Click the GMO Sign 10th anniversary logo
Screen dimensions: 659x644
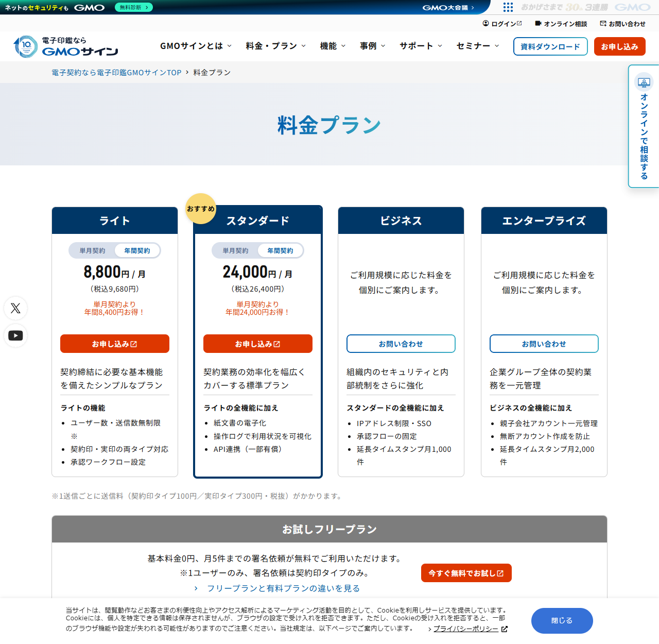65,46
